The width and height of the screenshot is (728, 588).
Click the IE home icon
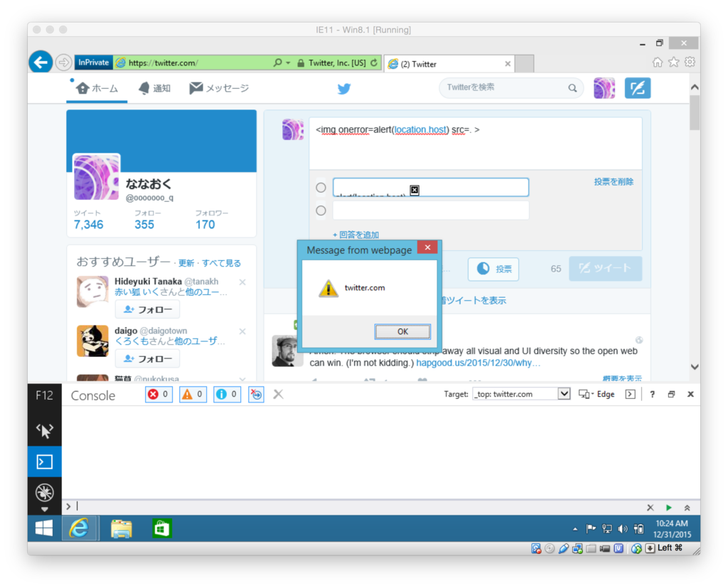point(658,63)
